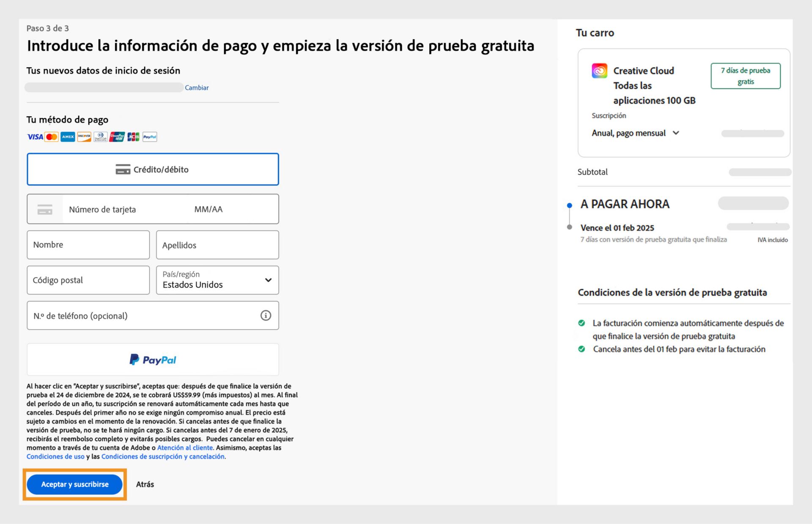Click the small PayPal logo in payment icons
This screenshot has height=524, width=812.
(150, 137)
